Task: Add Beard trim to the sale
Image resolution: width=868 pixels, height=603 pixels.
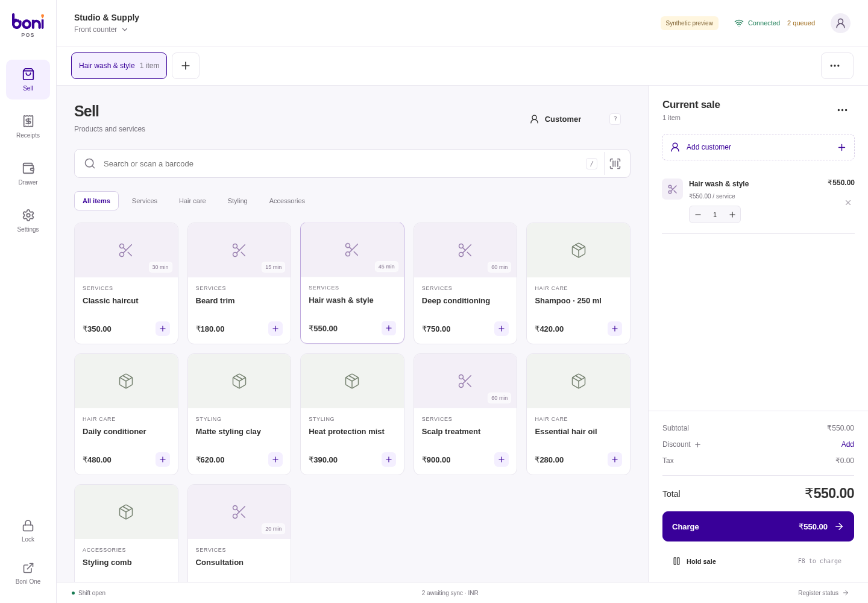Action: coord(275,329)
